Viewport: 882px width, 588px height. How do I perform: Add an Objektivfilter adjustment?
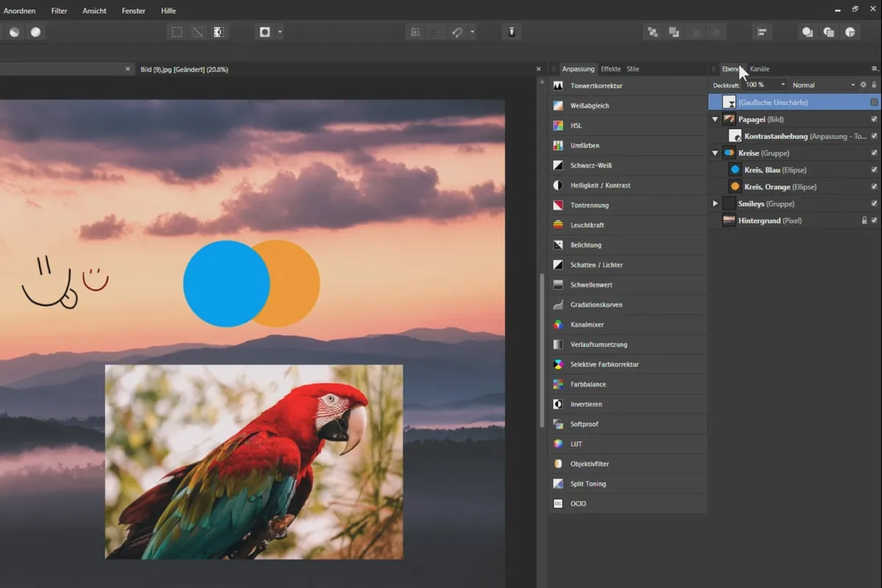click(x=628, y=464)
